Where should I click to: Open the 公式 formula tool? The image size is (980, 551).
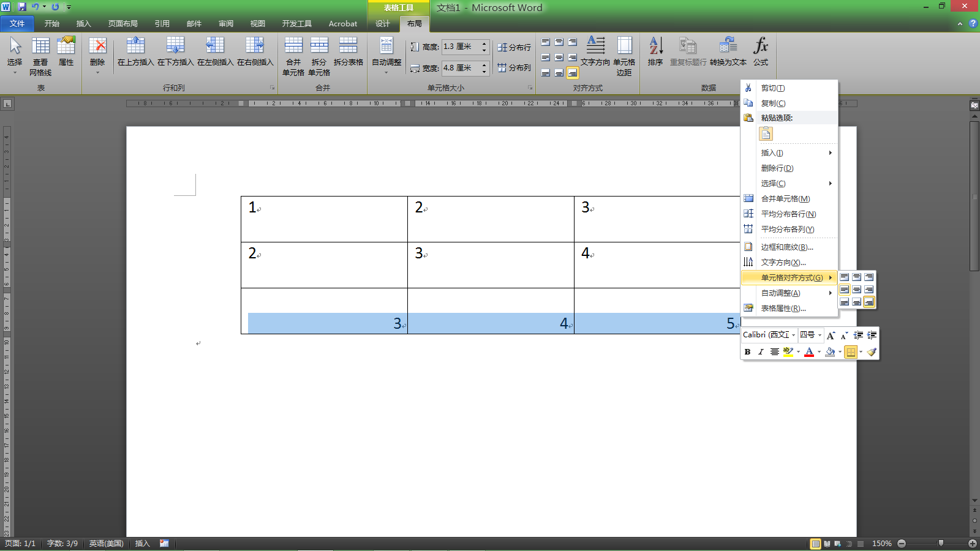(x=761, y=52)
